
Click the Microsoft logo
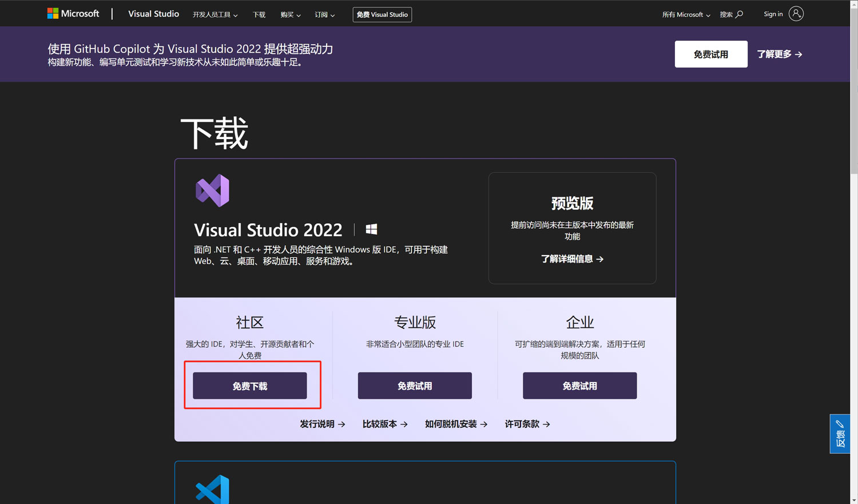tap(73, 13)
